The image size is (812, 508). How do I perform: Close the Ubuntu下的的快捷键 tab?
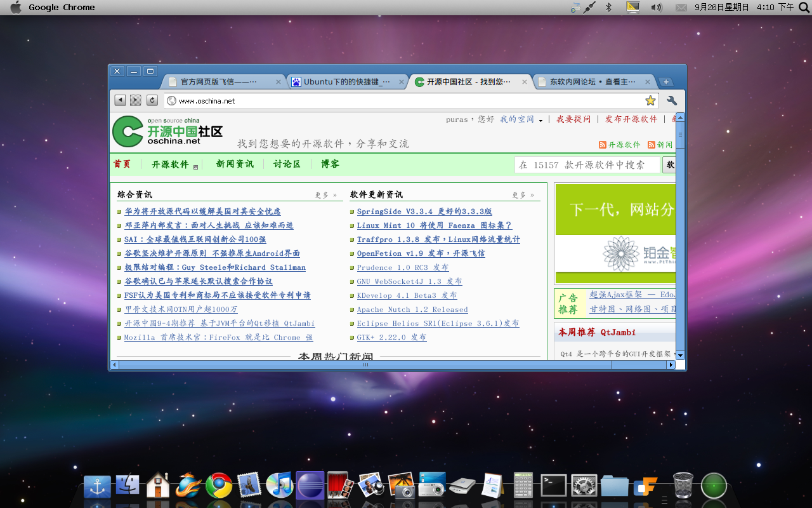[x=403, y=82]
